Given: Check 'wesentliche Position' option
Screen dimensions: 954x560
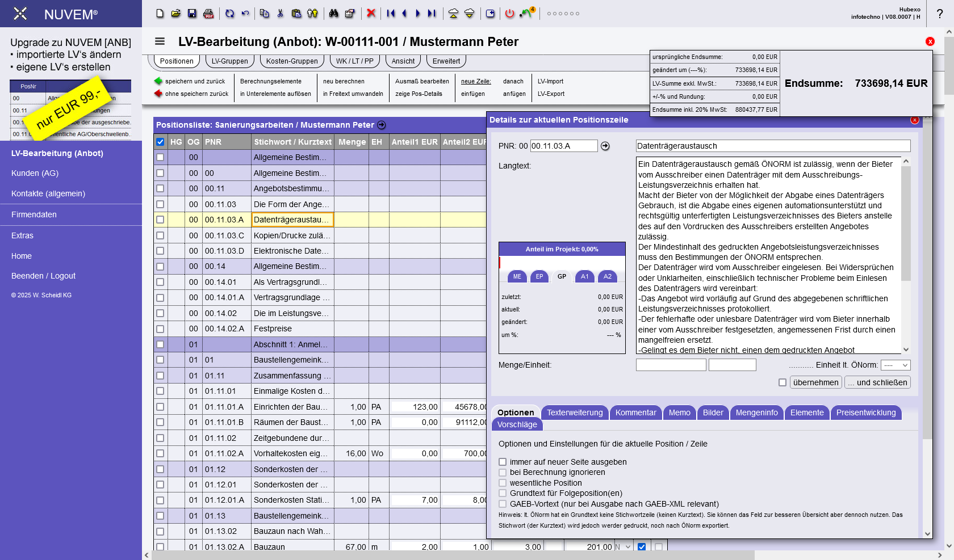Looking at the screenshot, I should pos(503,483).
